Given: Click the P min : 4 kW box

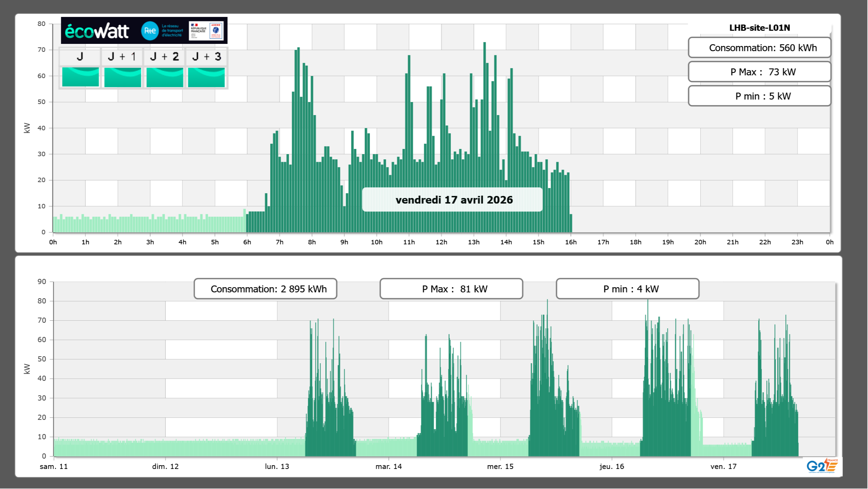Looking at the screenshot, I should click(627, 289).
